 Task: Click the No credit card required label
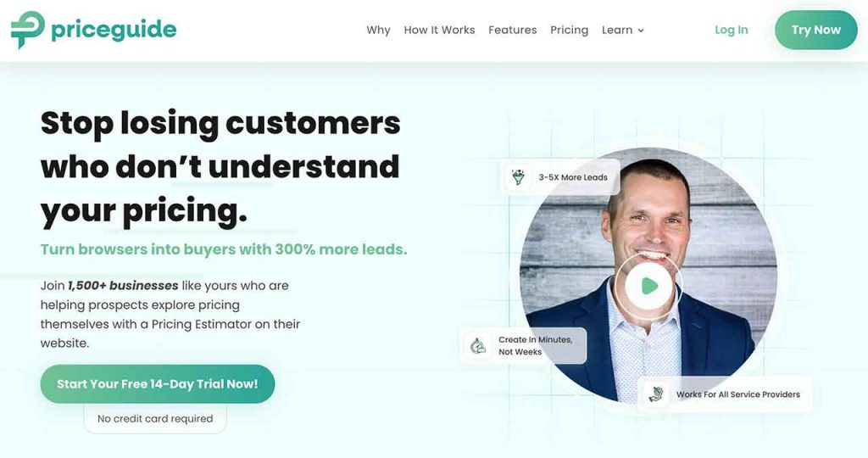[155, 419]
